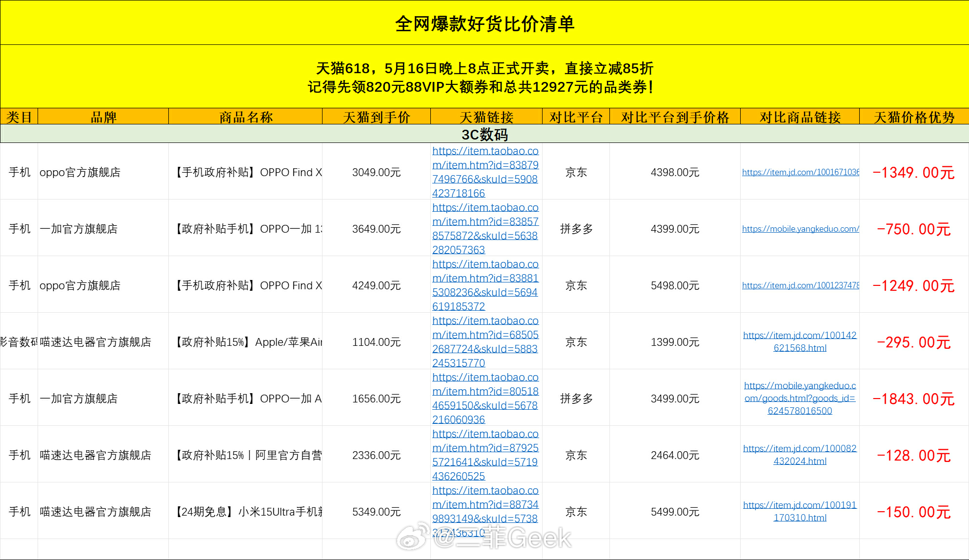Open JD link item.jd.com/100167103 for 4398.00元

tap(801, 172)
